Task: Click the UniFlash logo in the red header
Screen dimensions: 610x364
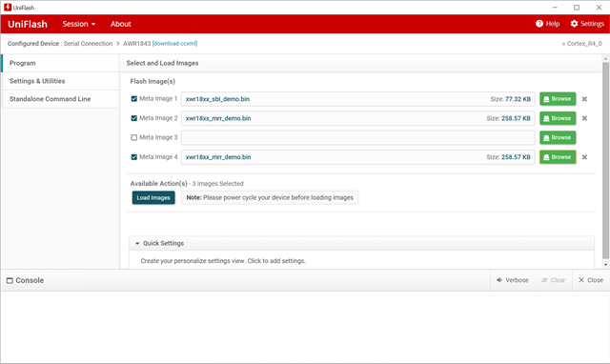Action: pyautogui.click(x=28, y=24)
